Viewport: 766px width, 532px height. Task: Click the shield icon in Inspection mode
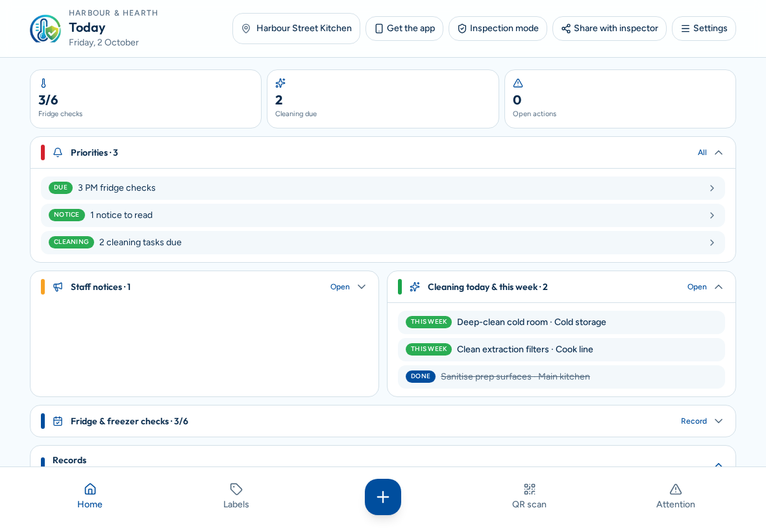coord(462,29)
